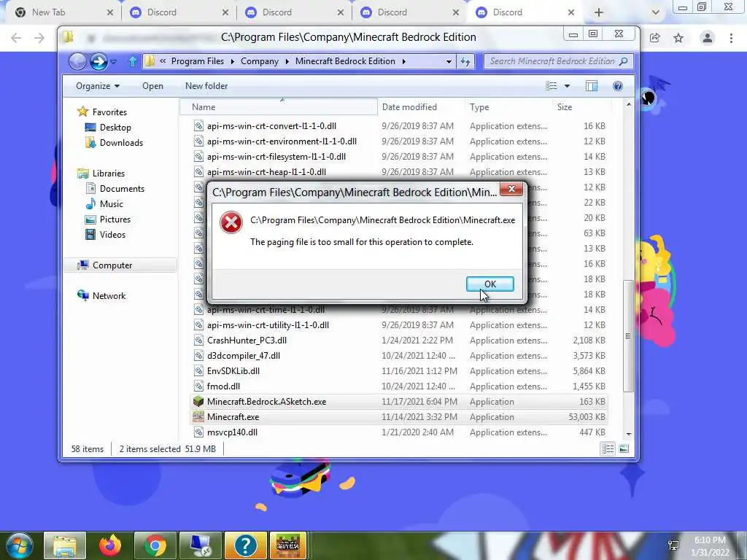Screen dimensions: 747x560
Task: Sort by the Date modified column header
Action: 421,107
